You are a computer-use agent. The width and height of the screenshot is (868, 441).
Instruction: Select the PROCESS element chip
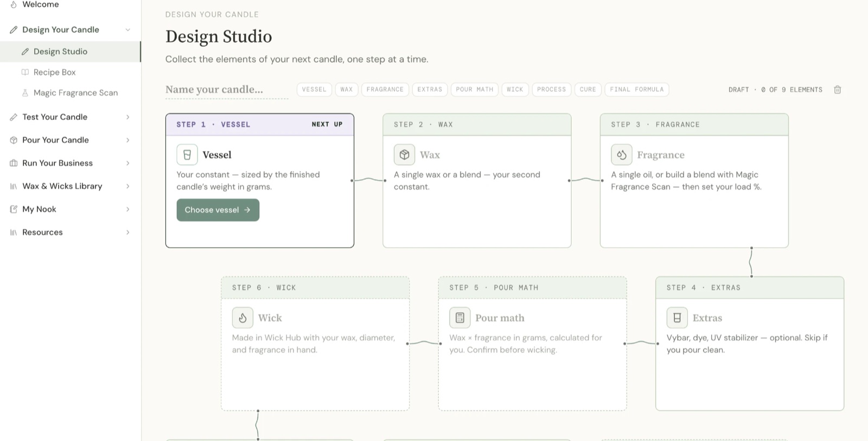pos(551,90)
